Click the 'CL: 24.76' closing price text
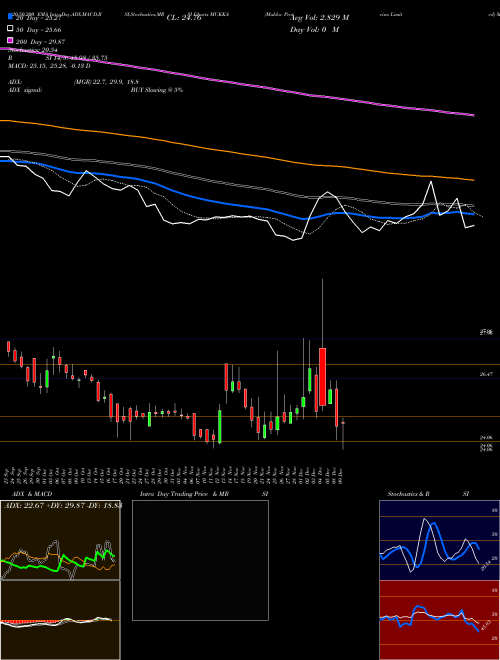Viewport: 500px width, 660px height. tap(184, 18)
